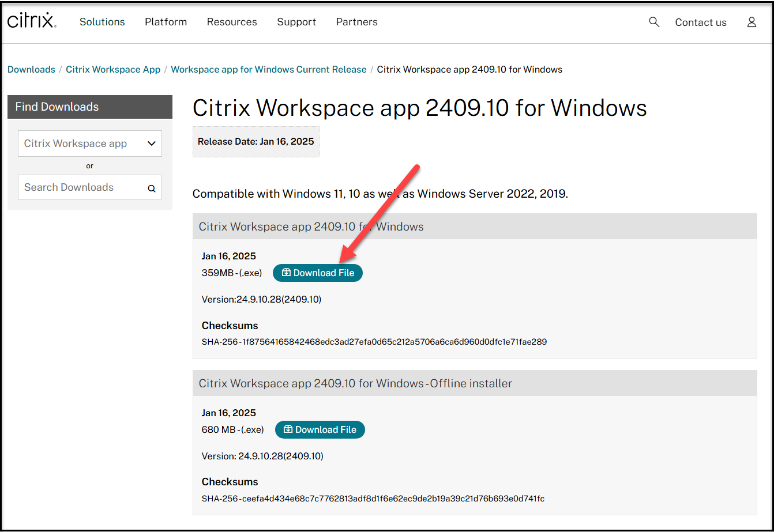Open the Support menu
The width and height of the screenshot is (774, 532).
296,22
